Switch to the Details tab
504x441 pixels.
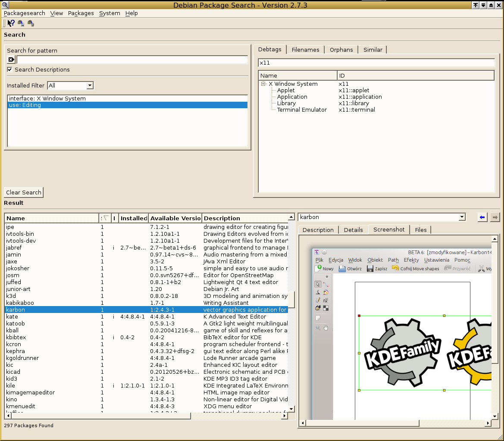pos(353,230)
